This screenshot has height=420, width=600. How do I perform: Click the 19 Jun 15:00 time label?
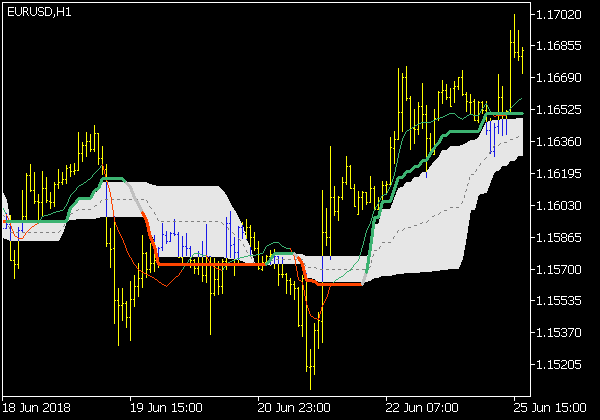(167, 409)
